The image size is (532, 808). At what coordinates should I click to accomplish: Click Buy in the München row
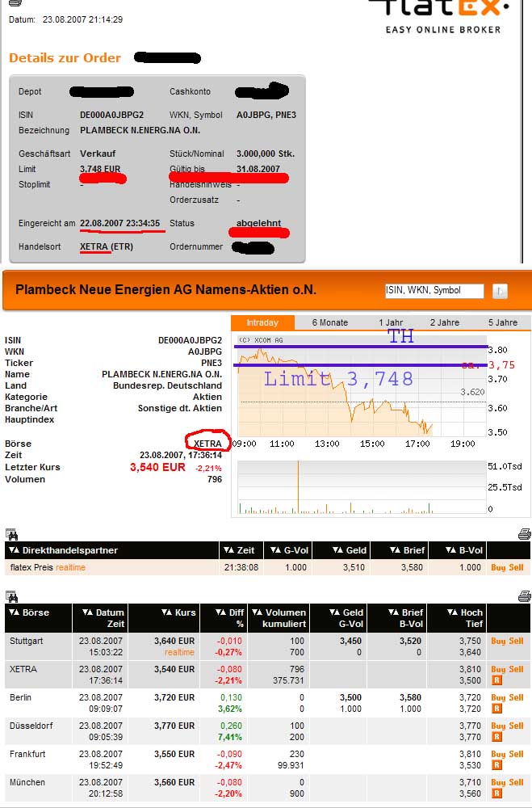click(498, 783)
